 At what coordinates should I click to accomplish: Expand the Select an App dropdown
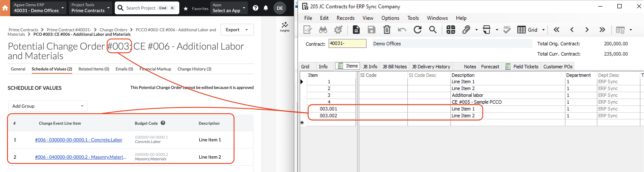tap(229, 8)
